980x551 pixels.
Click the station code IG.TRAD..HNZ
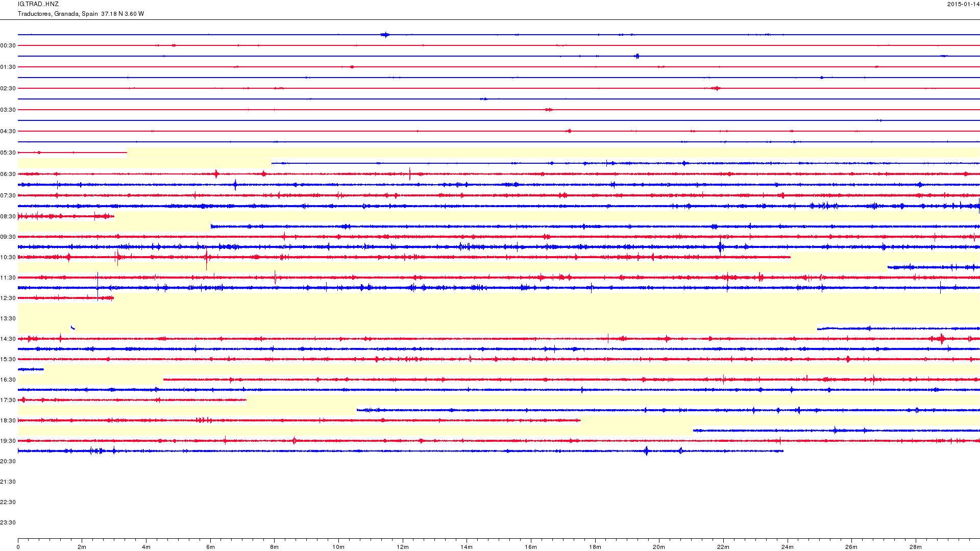tap(38, 4)
